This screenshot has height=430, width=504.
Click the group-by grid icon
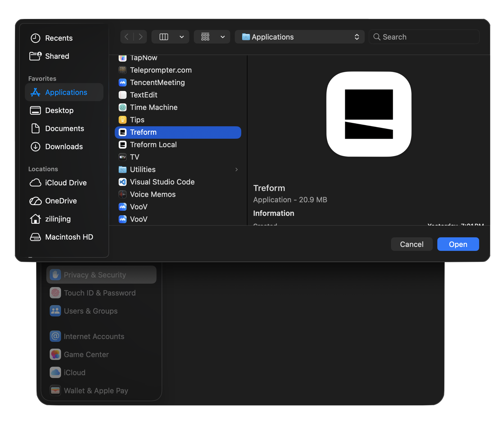tap(205, 37)
